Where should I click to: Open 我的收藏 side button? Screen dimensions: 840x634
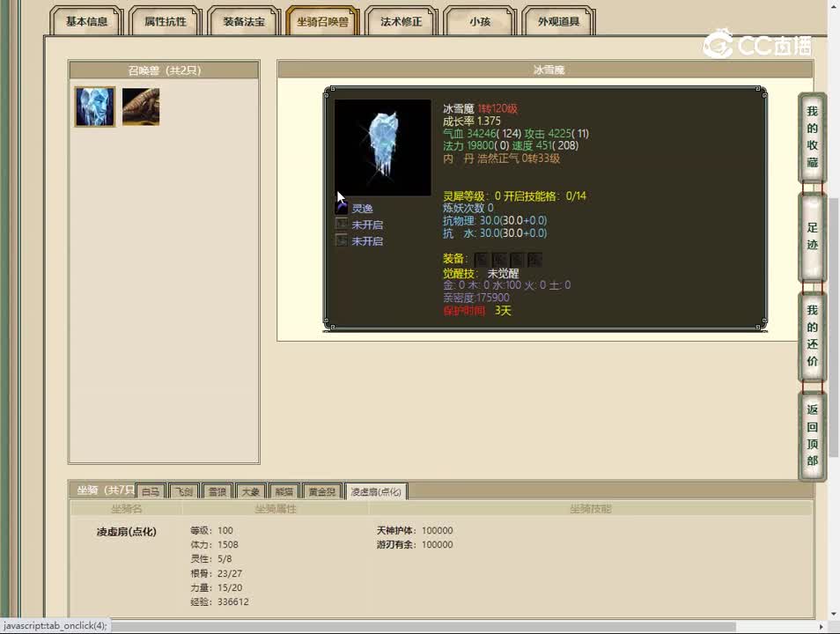tap(812, 137)
